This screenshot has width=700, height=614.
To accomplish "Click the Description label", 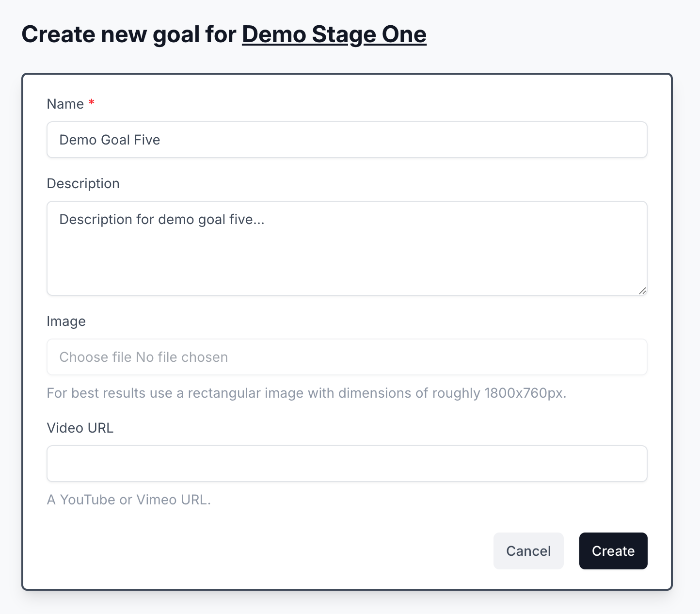I will 83,183.
